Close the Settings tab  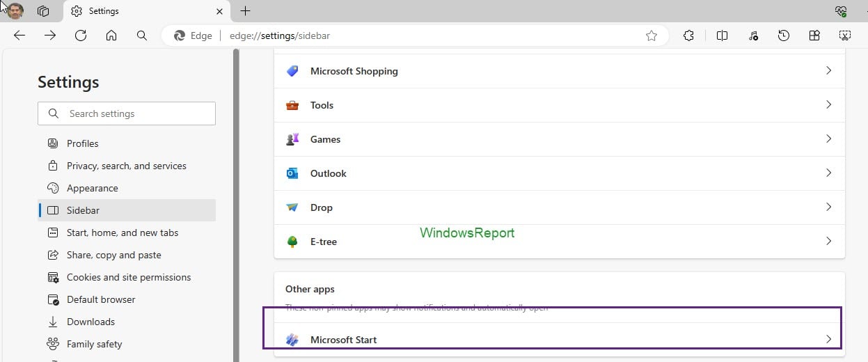pyautogui.click(x=220, y=11)
